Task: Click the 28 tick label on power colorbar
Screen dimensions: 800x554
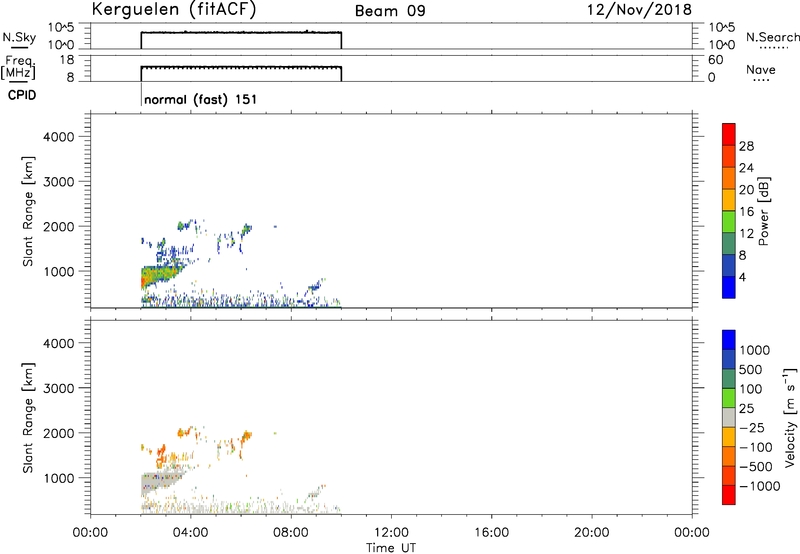Action: (746, 146)
